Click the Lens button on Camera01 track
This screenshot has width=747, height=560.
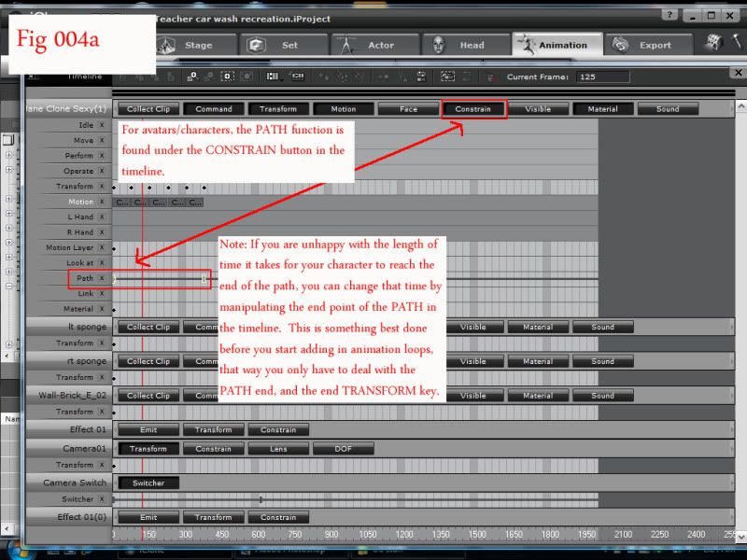tap(278, 449)
